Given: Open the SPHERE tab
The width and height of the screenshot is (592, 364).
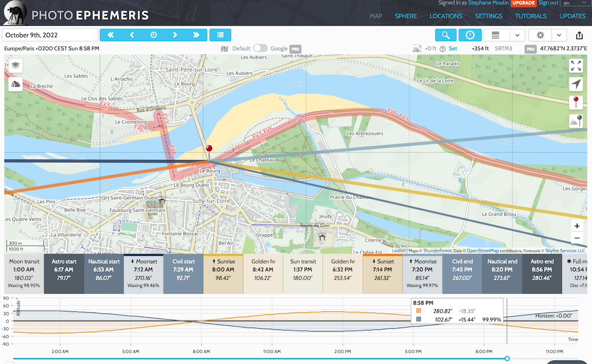Looking at the screenshot, I should coord(406,16).
